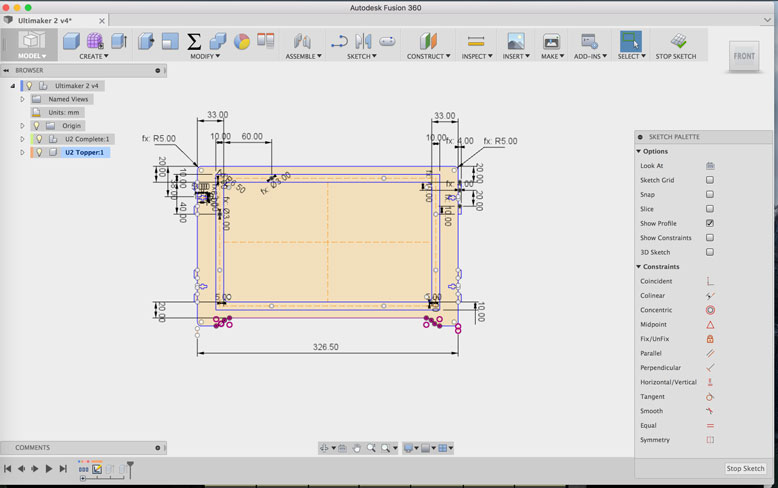Toggle U2 Complete:1 visibility lightbulb
The width and height of the screenshot is (778, 488).
click(39, 139)
